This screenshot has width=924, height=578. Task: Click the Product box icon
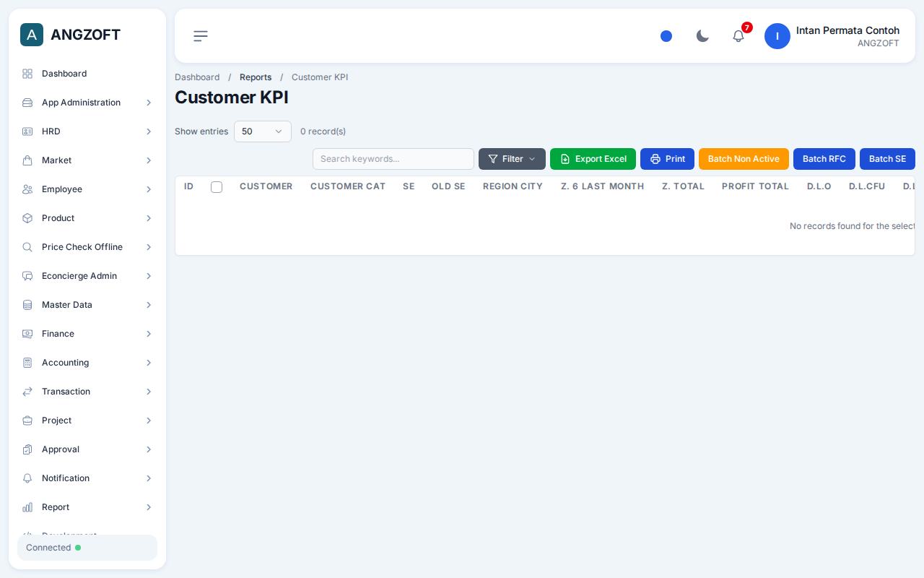(x=27, y=218)
